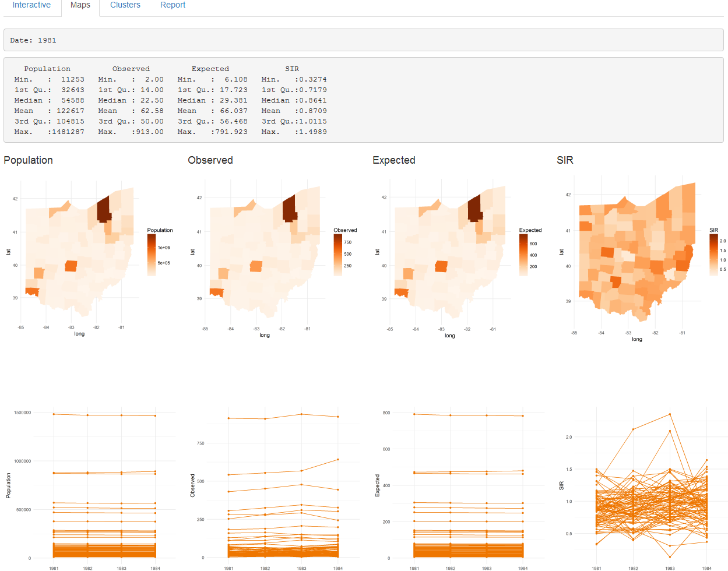728x571 pixels.
Task: Click the dark brown county on Expected map
Action: [x=474, y=208]
